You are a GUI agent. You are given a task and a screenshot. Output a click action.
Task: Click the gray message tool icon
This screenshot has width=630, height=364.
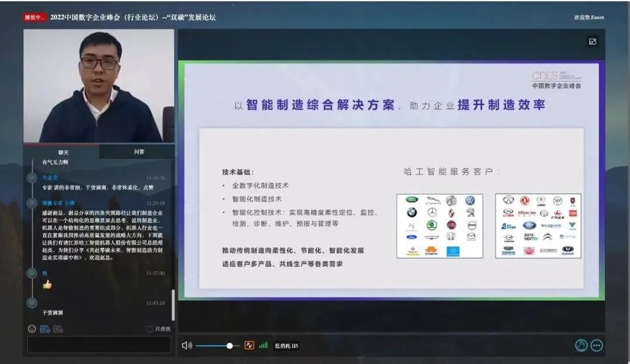pyautogui.click(x=58, y=329)
